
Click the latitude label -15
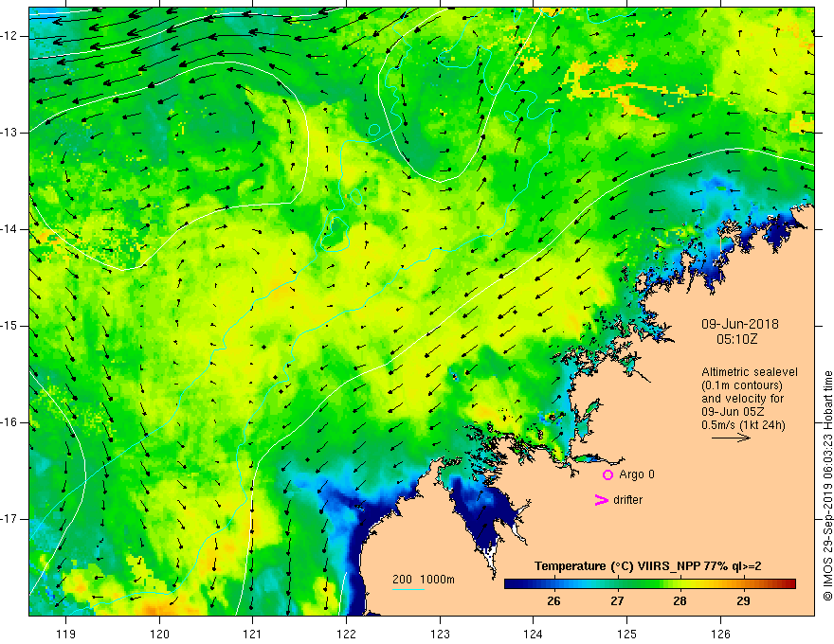tap(9, 326)
